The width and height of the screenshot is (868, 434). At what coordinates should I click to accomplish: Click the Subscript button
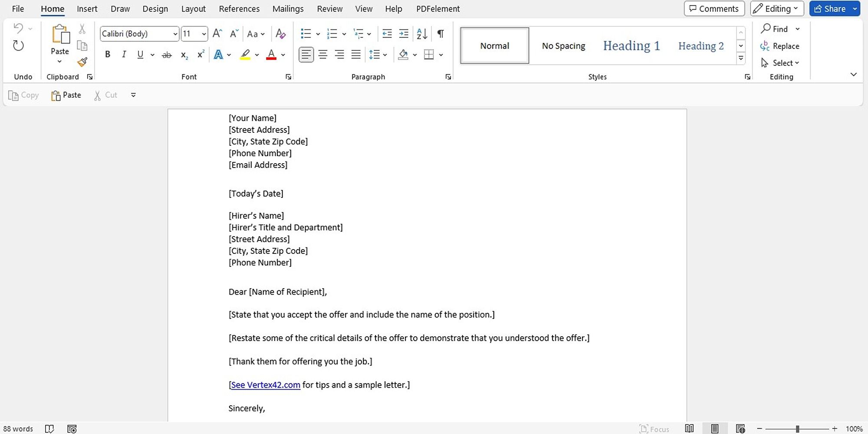point(184,55)
